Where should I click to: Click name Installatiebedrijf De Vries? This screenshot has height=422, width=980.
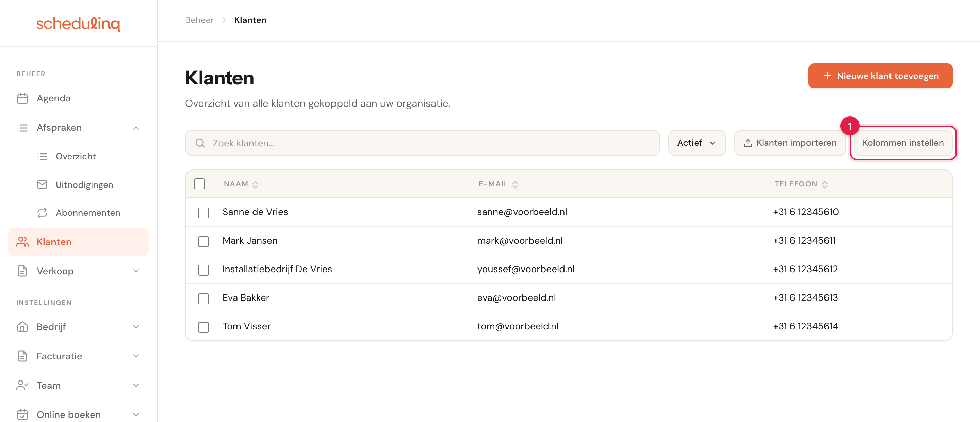pos(277,269)
